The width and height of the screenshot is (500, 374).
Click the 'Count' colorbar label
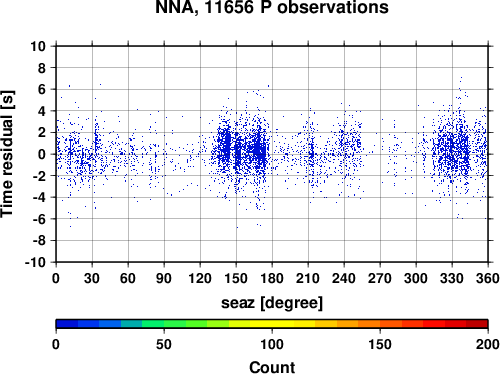pos(272,367)
